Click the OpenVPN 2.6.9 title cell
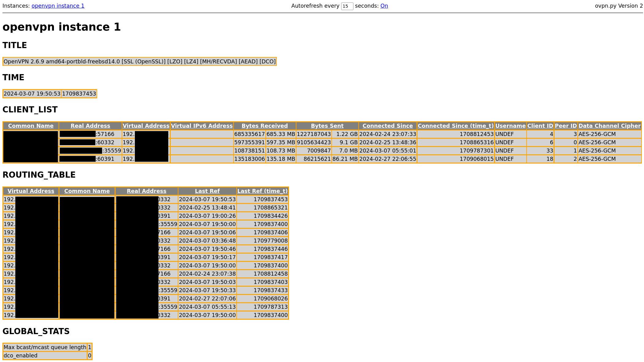Image resolution: width=644 pixels, height=362 pixels. pyautogui.click(x=139, y=62)
